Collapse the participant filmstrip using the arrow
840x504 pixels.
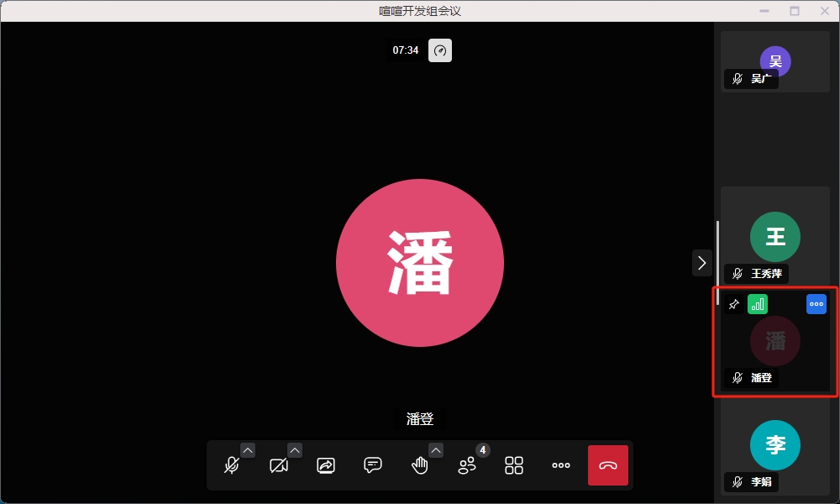click(702, 263)
